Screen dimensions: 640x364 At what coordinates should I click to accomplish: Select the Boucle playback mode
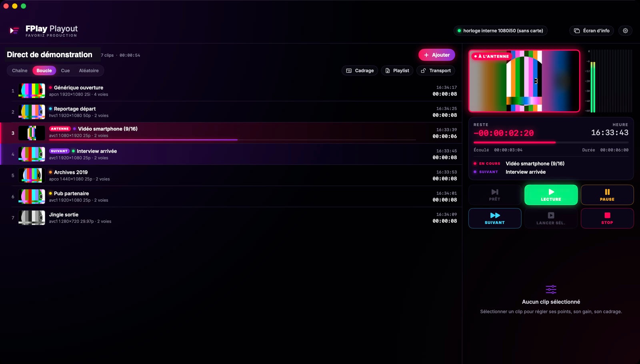tap(44, 70)
